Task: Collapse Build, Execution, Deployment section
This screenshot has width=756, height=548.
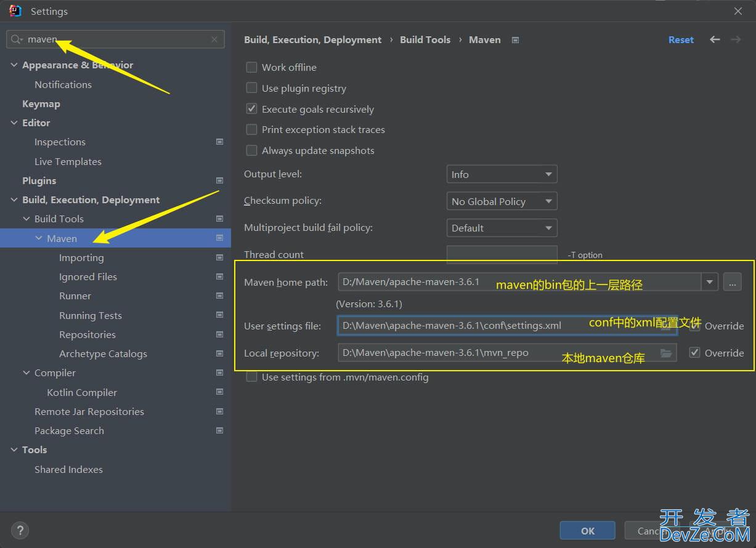Action: tap(14, 199)
